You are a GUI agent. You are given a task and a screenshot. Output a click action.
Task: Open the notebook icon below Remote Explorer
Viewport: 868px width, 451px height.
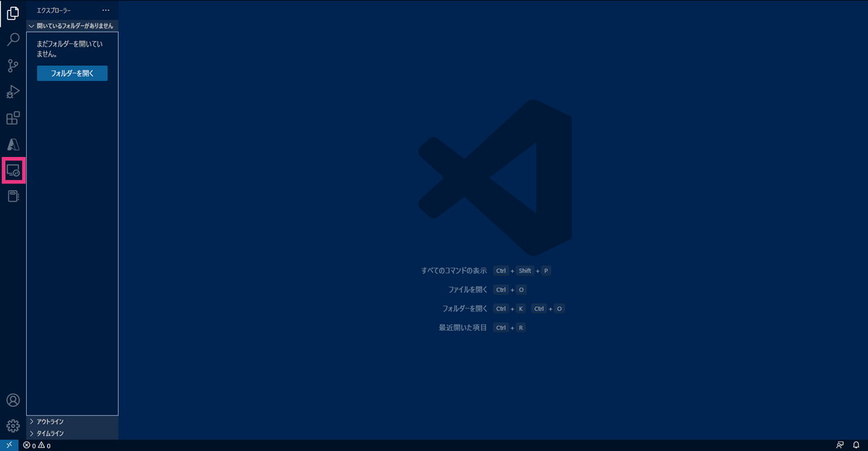13,196
